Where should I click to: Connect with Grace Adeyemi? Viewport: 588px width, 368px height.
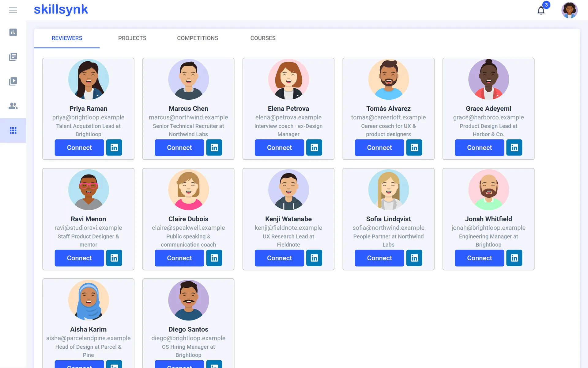(x=479, y=148)
